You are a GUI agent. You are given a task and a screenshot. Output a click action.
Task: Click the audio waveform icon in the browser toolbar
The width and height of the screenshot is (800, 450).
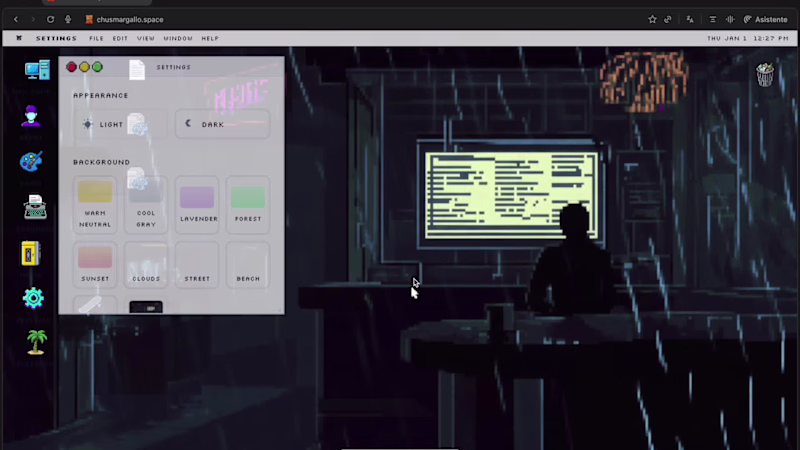(730, 19)
